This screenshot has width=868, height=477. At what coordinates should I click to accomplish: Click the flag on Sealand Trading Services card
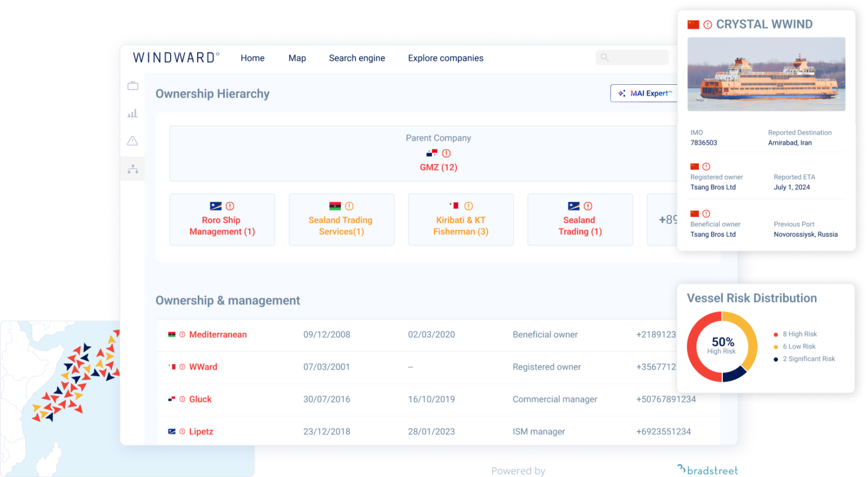click(335, 206)
